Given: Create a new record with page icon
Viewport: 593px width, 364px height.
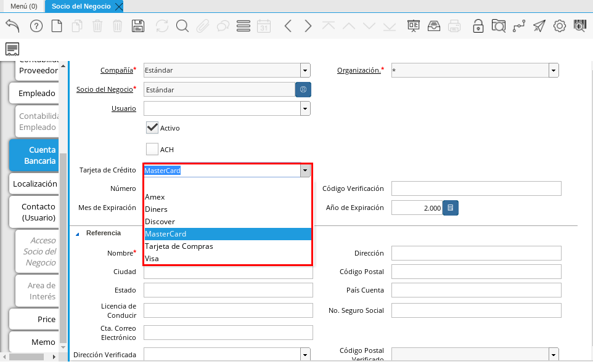Looking at the screenshot, I should (57, 26).
